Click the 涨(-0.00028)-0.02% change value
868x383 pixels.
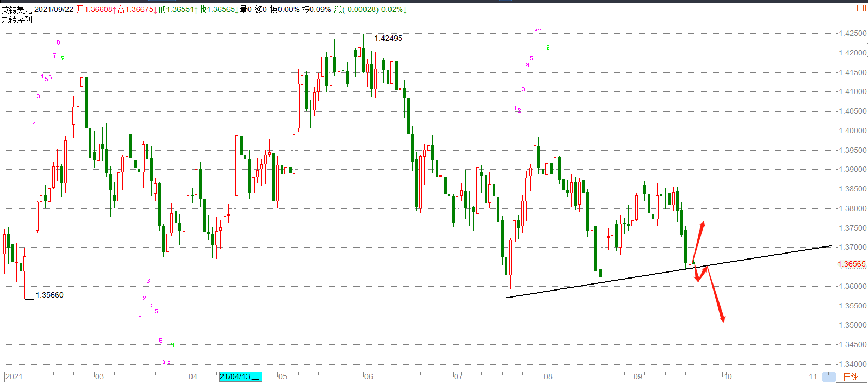click(370, 10)
